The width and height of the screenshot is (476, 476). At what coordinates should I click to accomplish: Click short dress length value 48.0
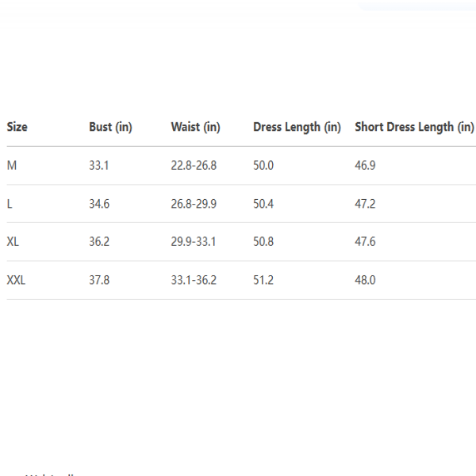tap(365, 280)
